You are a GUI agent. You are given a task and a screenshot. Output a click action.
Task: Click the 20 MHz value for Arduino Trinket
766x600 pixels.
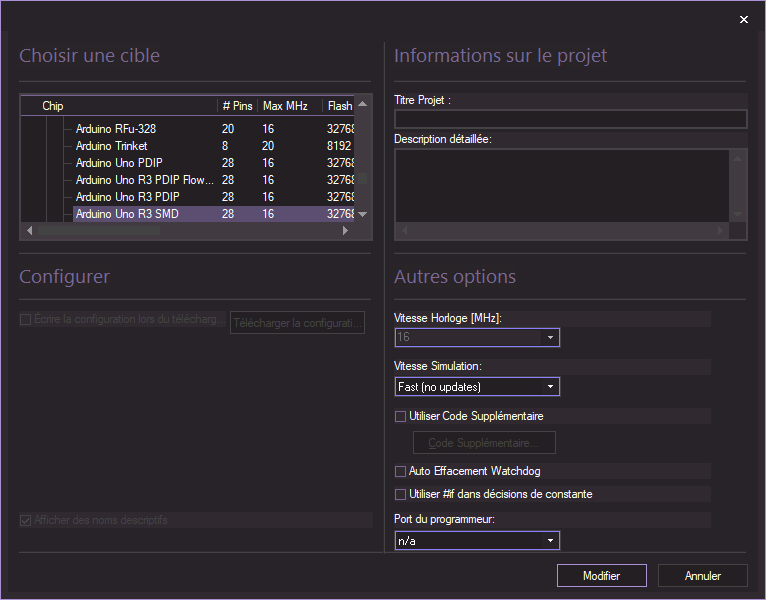pyautogui.click(x=268, y=146)
